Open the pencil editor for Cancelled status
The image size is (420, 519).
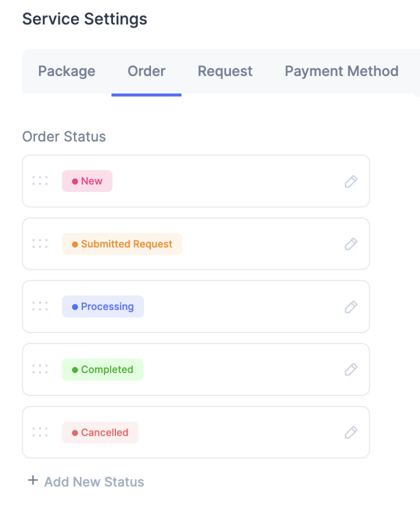[351, 432]
